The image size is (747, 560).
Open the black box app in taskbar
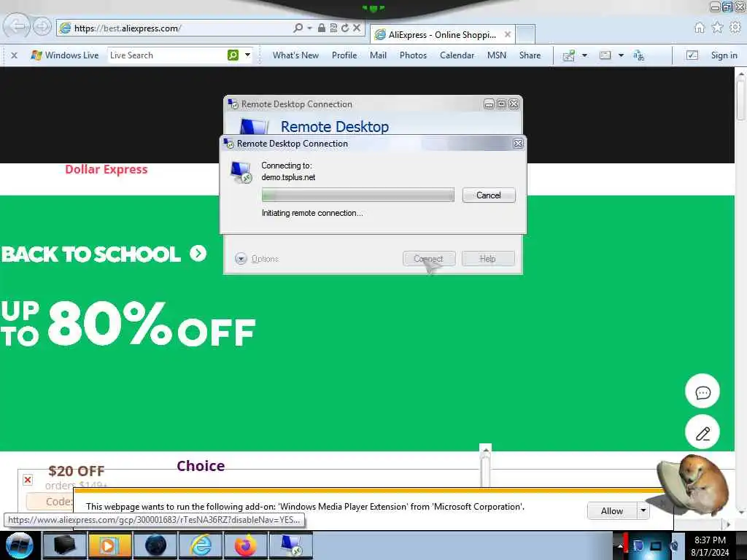64,545
